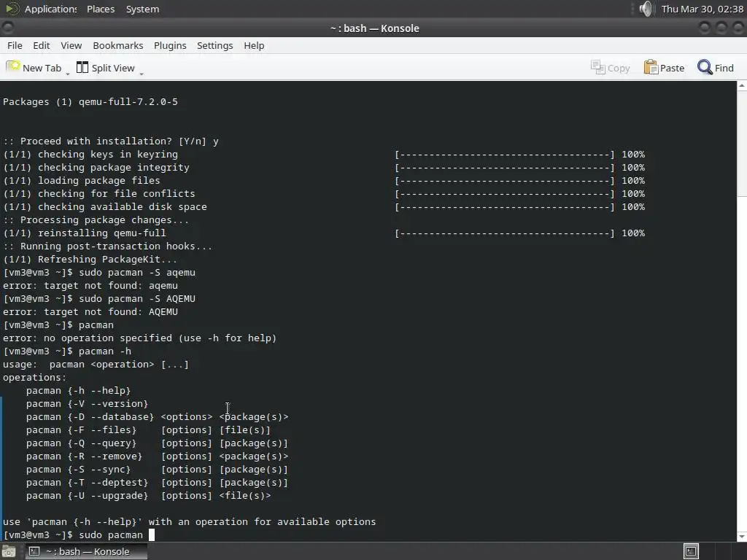
Task: Click the 'pacman {-U --upgrade}' line
Action: pos(149,496)
